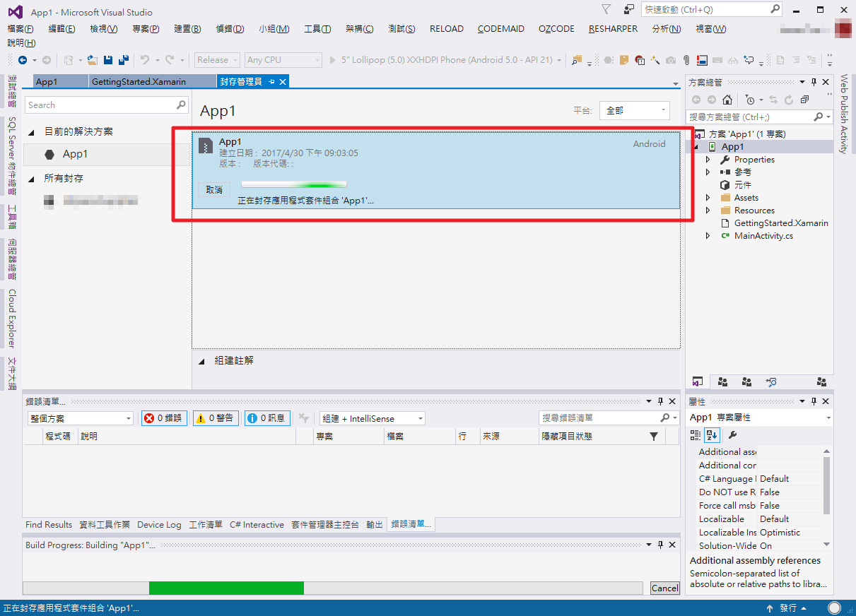856x616 pixels.
Task: Expand the Assets folder in Solution Explorer
Action: pos(708,198)
